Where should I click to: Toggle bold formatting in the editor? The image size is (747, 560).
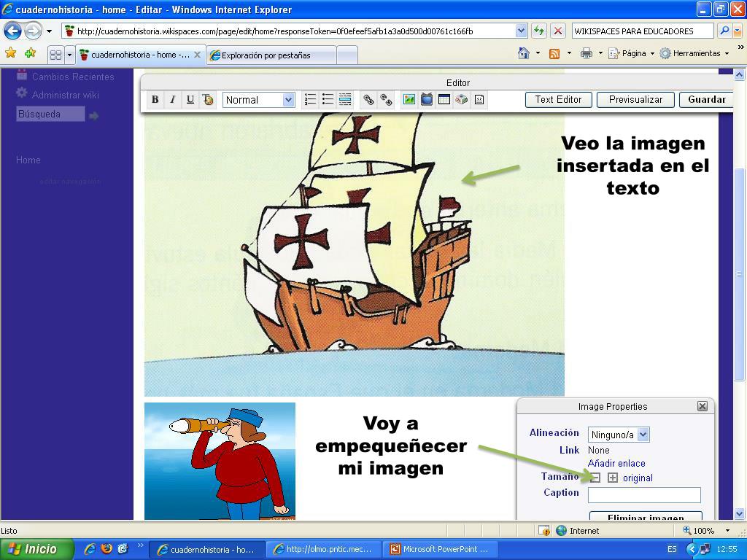[x=155, y=99]
